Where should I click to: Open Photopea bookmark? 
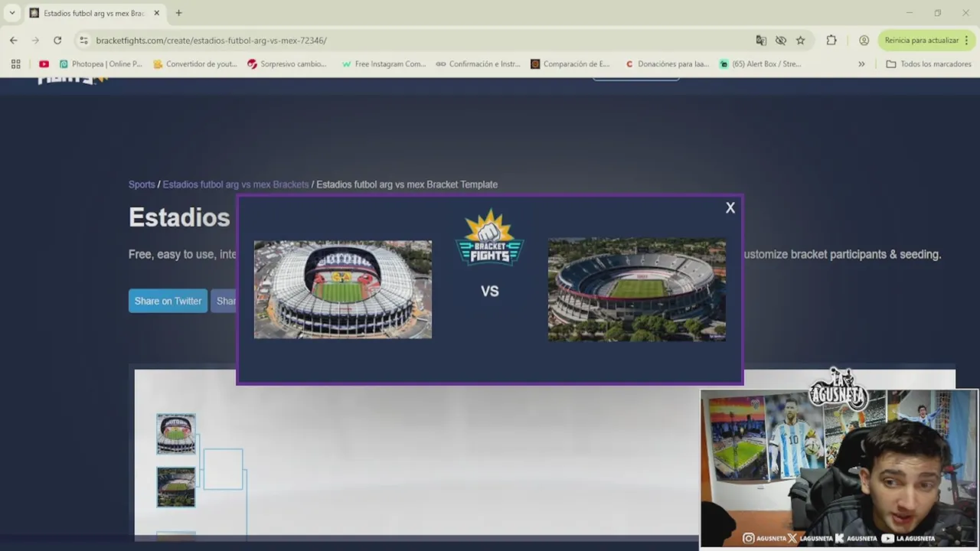point(101,64)
